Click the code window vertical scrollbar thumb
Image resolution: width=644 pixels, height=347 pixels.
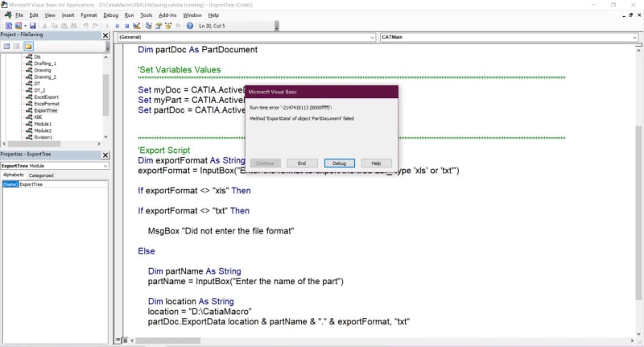pos(638,213)
